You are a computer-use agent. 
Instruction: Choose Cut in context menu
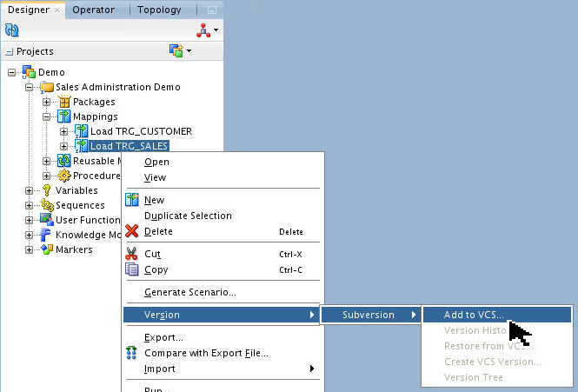click(x=223, y=254)
